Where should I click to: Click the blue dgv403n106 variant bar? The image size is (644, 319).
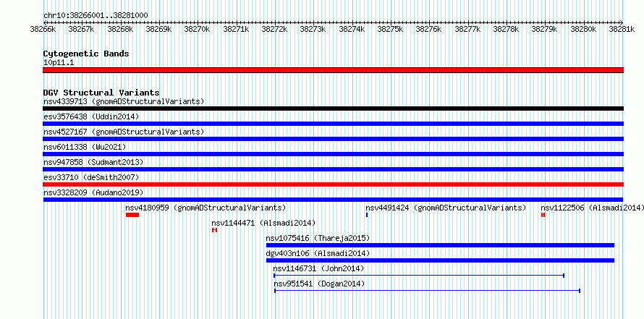pos(440,260)
